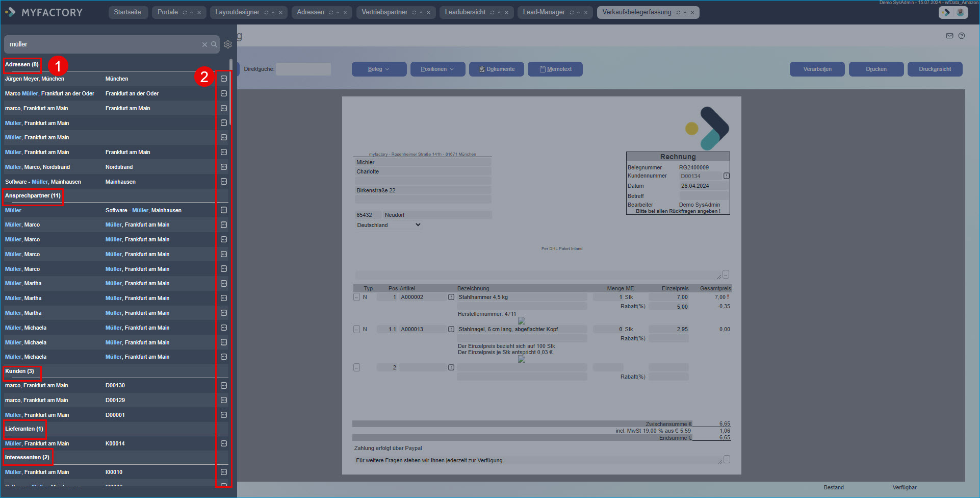
Task: Open options icon for Müller, Marco, Nordstrand
Action: coord(224,167)
